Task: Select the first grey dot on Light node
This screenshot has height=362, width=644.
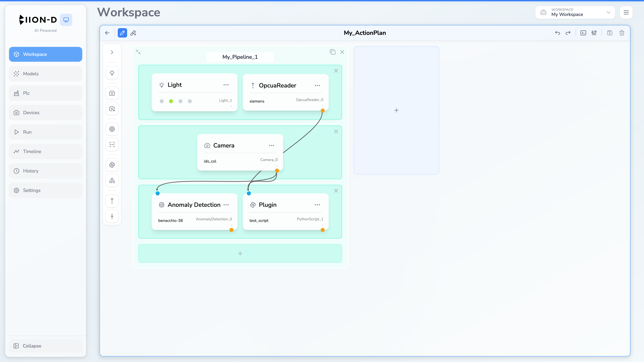Action: coord(162,101)
